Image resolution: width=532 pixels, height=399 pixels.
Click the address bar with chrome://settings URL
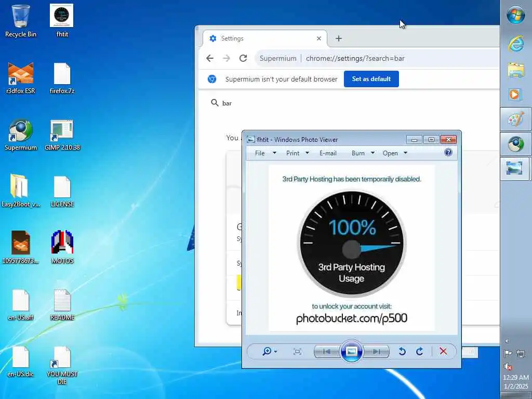[x=377, y=58]
